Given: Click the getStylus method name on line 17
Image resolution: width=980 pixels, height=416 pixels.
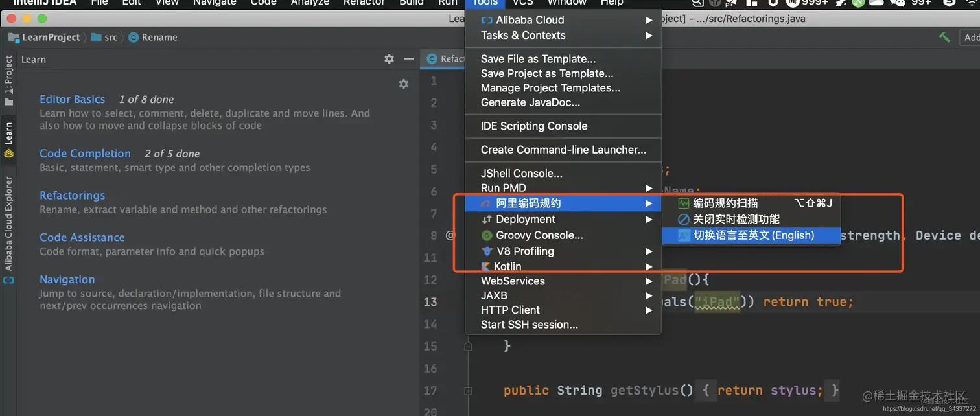Looking at the screenshot, I should click(644, 391).
